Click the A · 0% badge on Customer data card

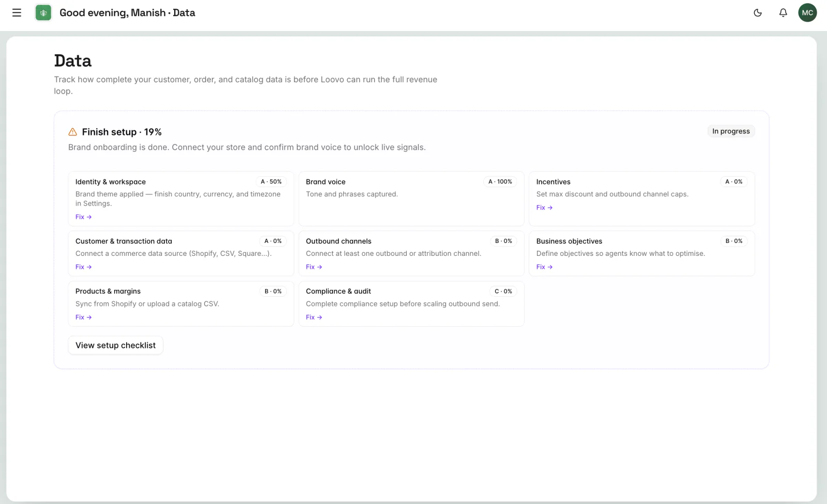273,241
